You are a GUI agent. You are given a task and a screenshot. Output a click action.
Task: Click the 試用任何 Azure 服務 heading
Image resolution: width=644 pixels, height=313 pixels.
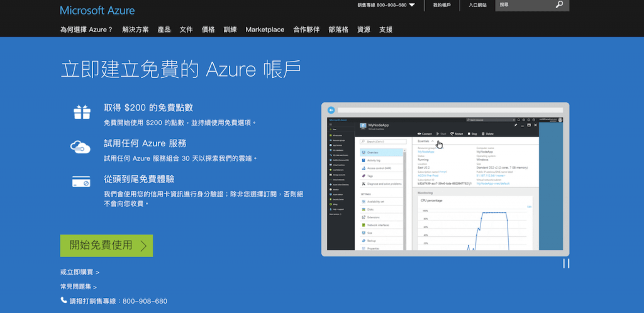(x=145, y=143)
